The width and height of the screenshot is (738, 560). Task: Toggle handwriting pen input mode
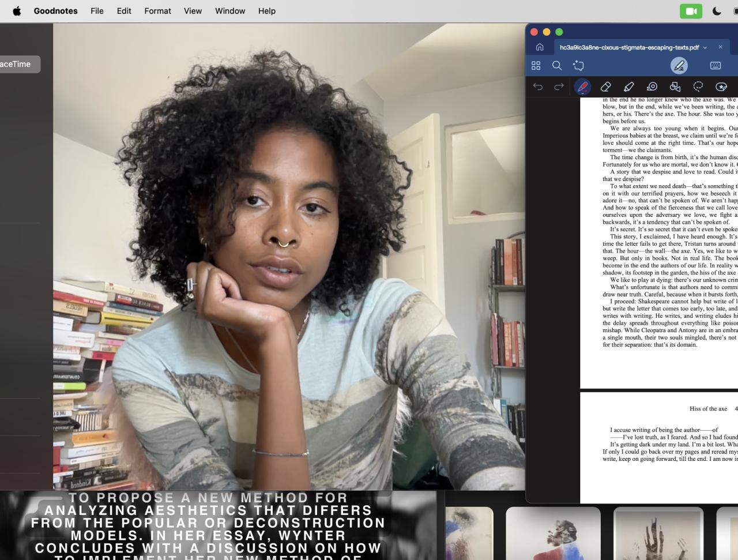(x=679, y=66)
